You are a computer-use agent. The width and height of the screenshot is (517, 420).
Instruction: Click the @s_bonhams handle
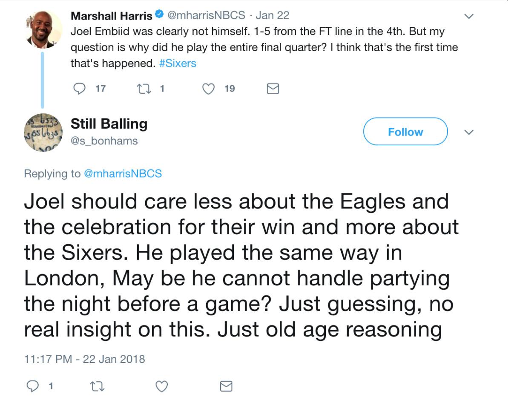(104, 141)
